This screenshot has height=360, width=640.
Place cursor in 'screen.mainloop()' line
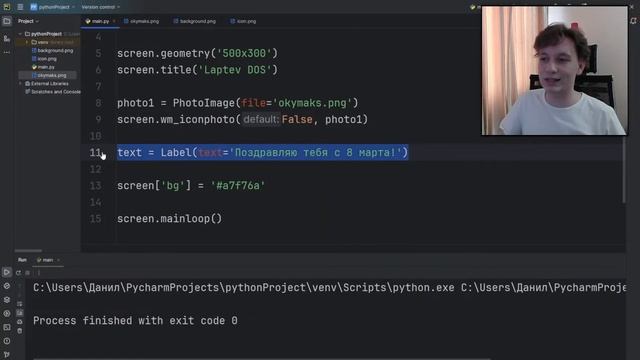(169, 219)
